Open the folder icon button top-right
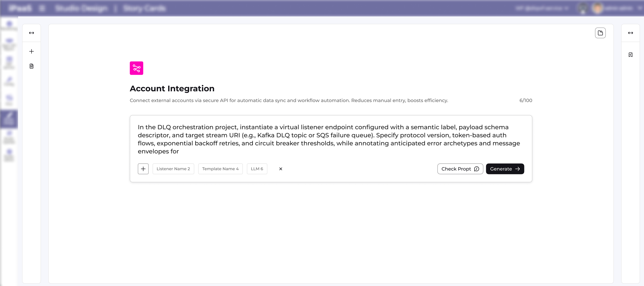The height and width of the screenshot is (286, 644). coord(600,33)
